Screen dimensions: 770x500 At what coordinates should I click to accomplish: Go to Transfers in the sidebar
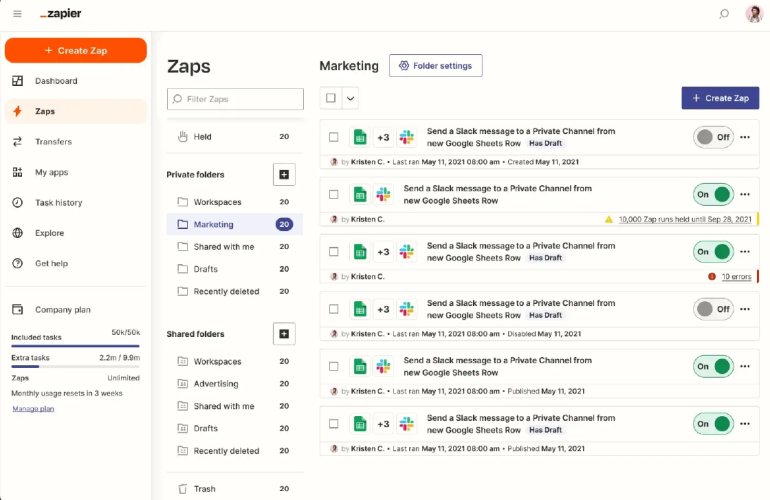click(x=76, y=142)
